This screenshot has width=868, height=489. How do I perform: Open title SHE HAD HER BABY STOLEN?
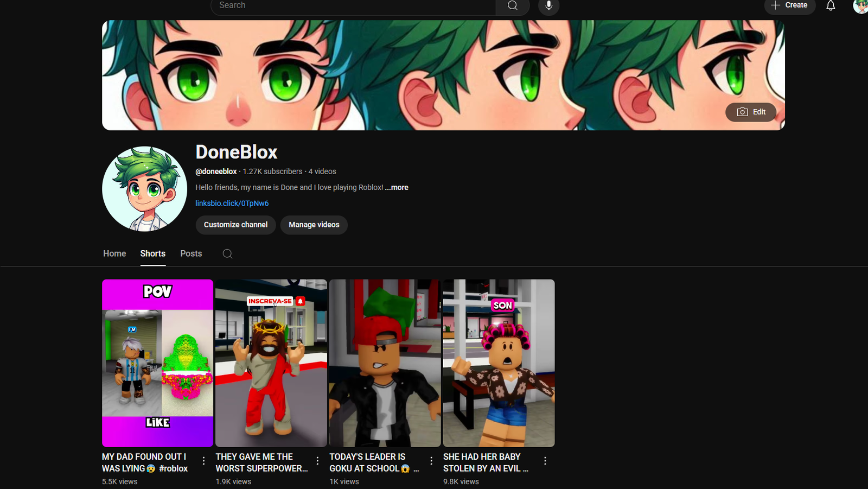point(485,462)
